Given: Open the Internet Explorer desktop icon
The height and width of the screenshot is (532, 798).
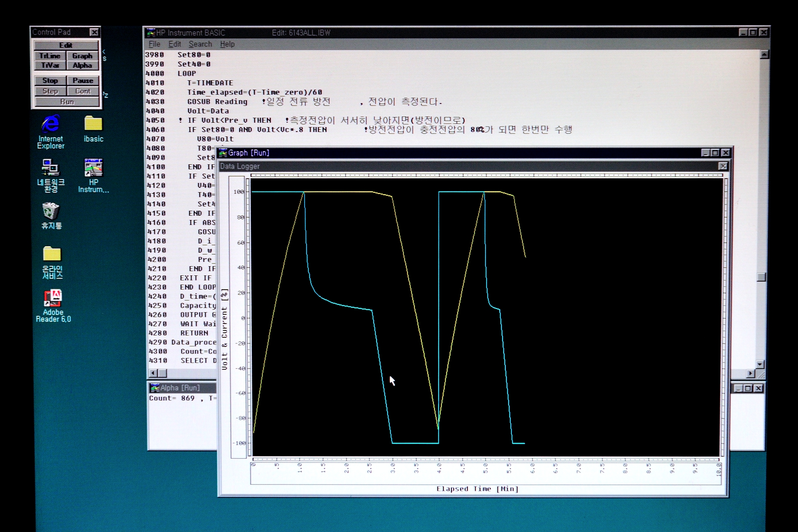Looking at the screenshot, I should click(51, 125).
